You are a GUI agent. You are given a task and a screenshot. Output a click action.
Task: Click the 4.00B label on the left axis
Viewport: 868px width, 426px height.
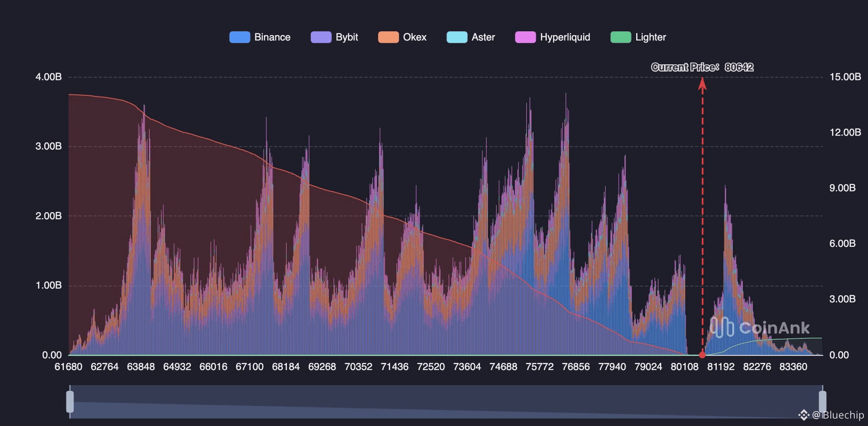point(49,77)
